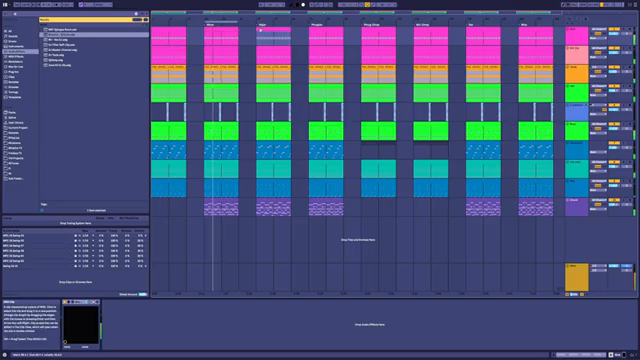This screenshot has height=360, width=640.
Task: Jump to the Mixo locator
Action: (523, 24)
